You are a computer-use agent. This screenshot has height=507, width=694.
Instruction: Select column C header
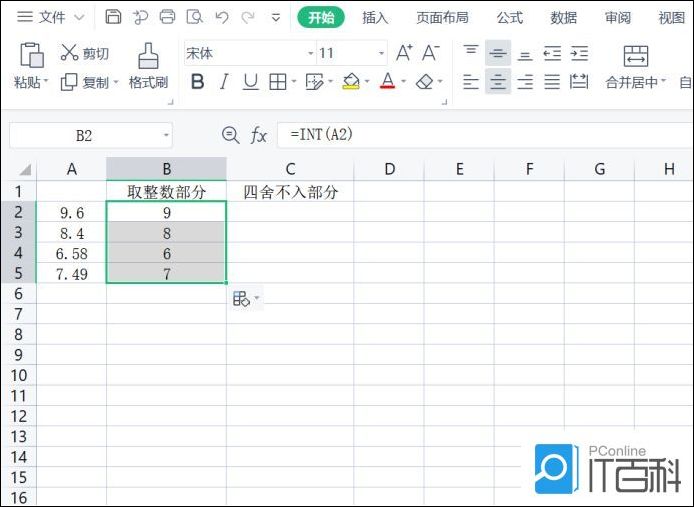290,169
